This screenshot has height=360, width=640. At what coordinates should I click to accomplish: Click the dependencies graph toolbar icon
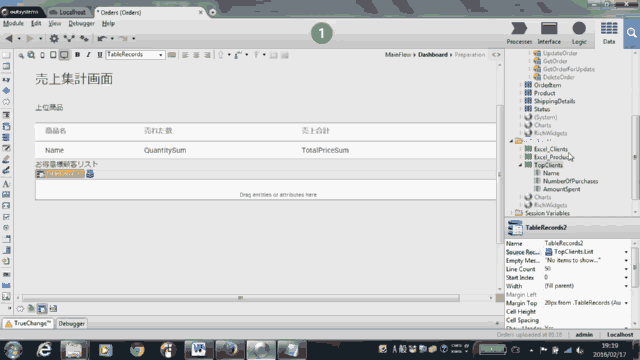[x=69, y=38]
